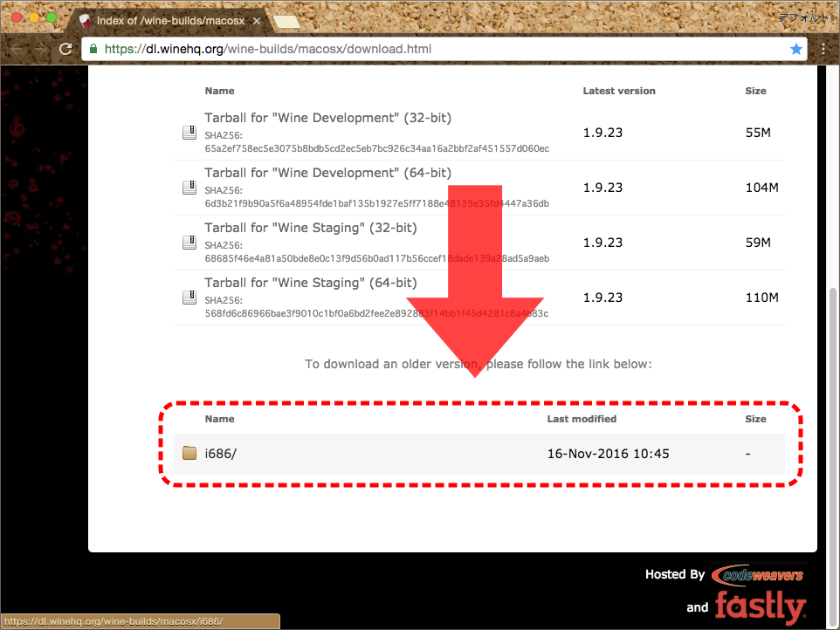Image resolution: width=840 pixels, height=630 pixels.
Task: Click the 55M size value
Action: coord(758,133)
